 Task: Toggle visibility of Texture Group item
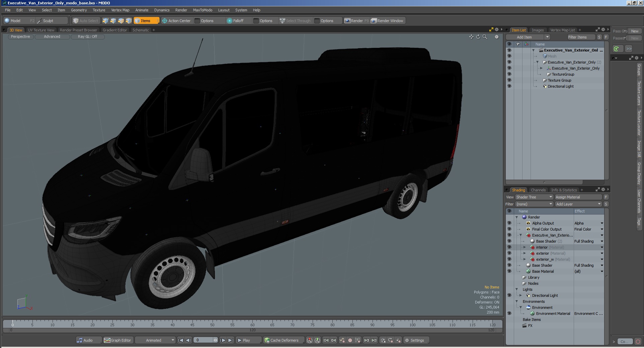(x=509, y=80)
